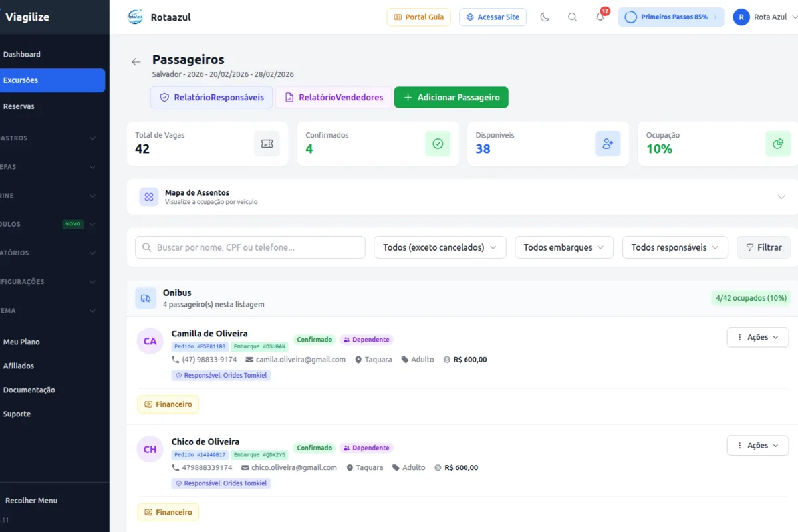This screenshot has height=532, width=798.
Task: Click location pin icon in Camilla's row
Action: [x=358, y=360]
